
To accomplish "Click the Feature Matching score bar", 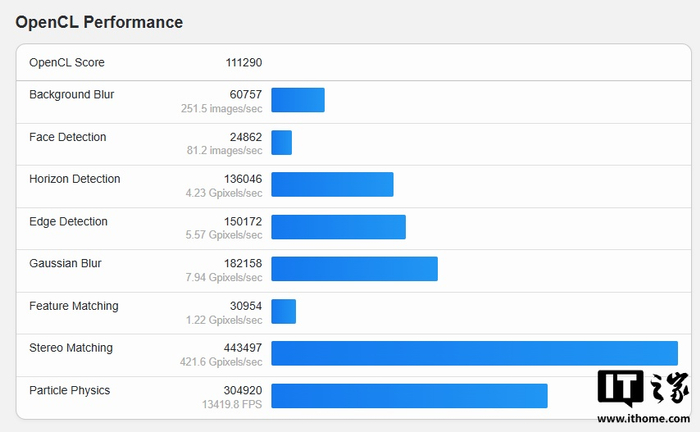I will pos(284,311).
